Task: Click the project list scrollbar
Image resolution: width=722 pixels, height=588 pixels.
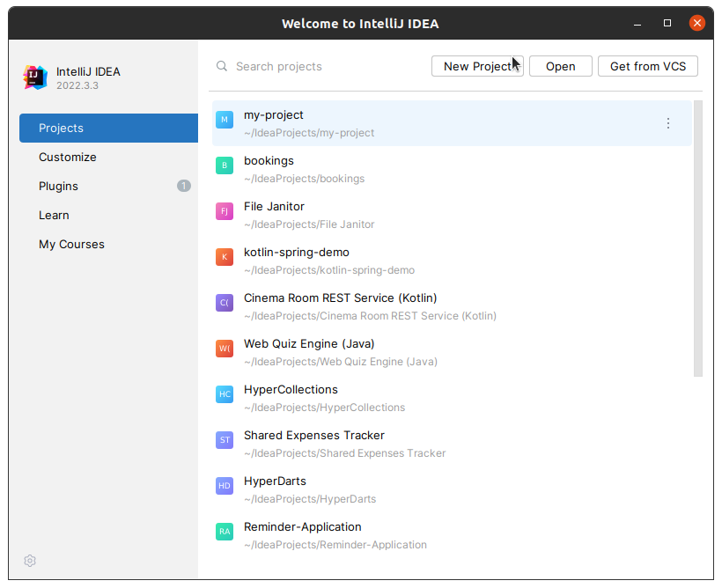Action: (698, 239)
